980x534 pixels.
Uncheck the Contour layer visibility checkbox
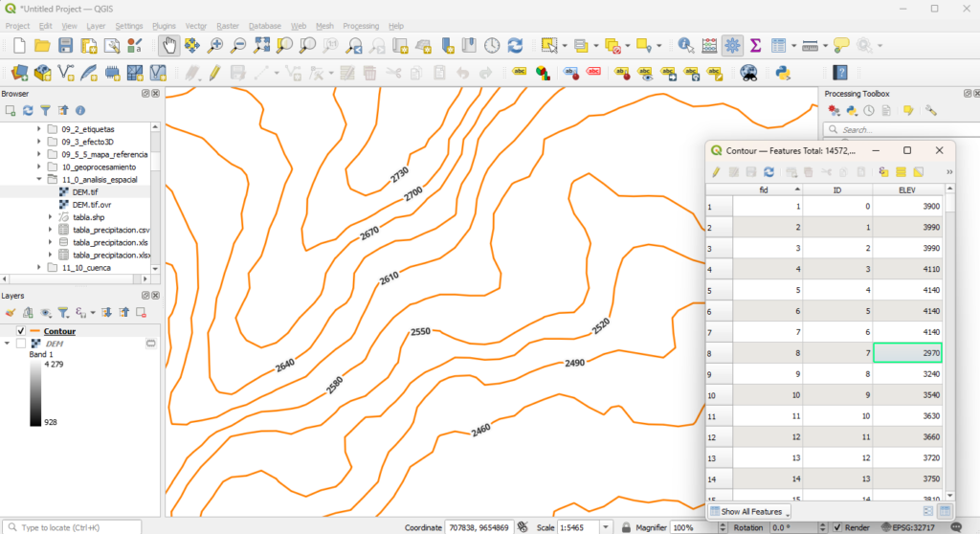tap(21, 331)
